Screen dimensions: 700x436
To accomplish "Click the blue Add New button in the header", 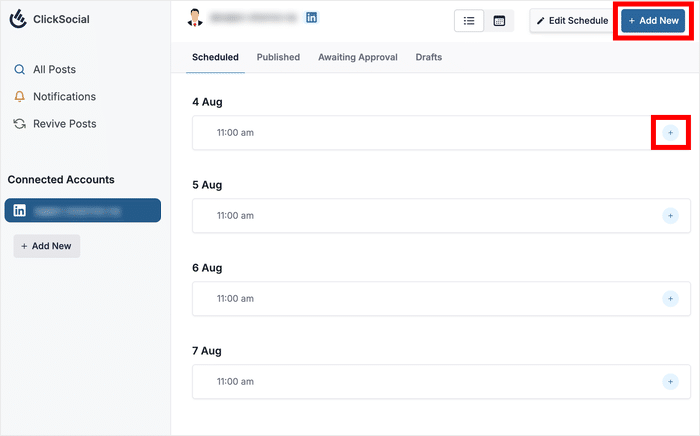I will tap(653, 21).
